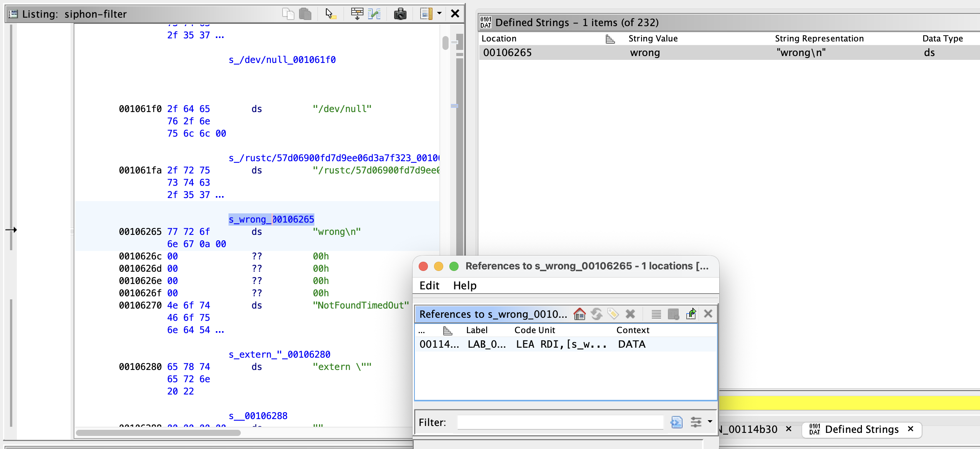Viewport: 980px width, 449px height.
Task: Close the References to s_wrong panel
Action: (708, 314)
